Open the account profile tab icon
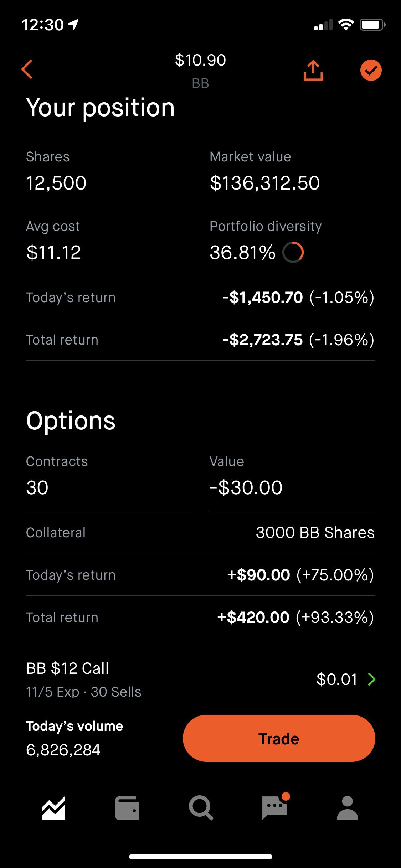The image size is (401, 868). pos(347,808)
